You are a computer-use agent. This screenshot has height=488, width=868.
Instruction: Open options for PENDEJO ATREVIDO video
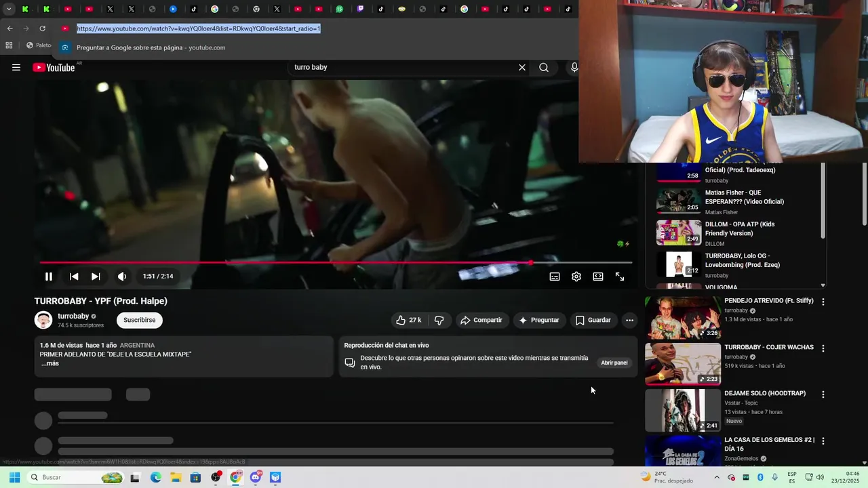point(823,302)
